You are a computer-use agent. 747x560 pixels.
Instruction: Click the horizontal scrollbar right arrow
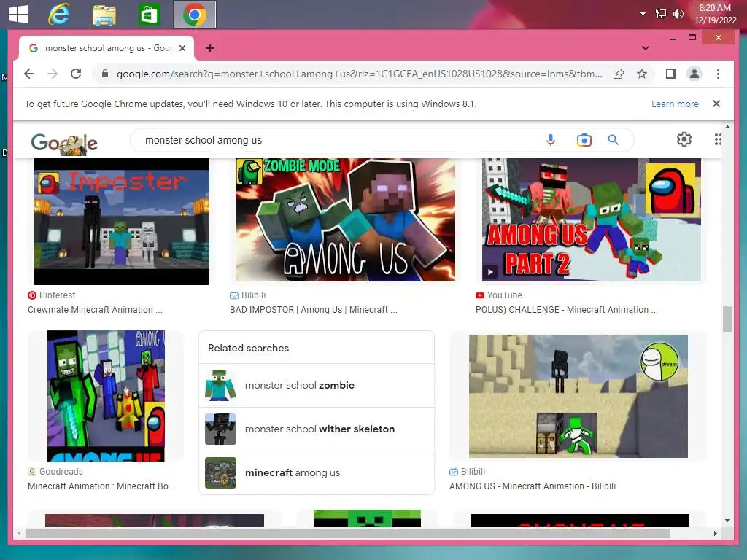(716, 533)
